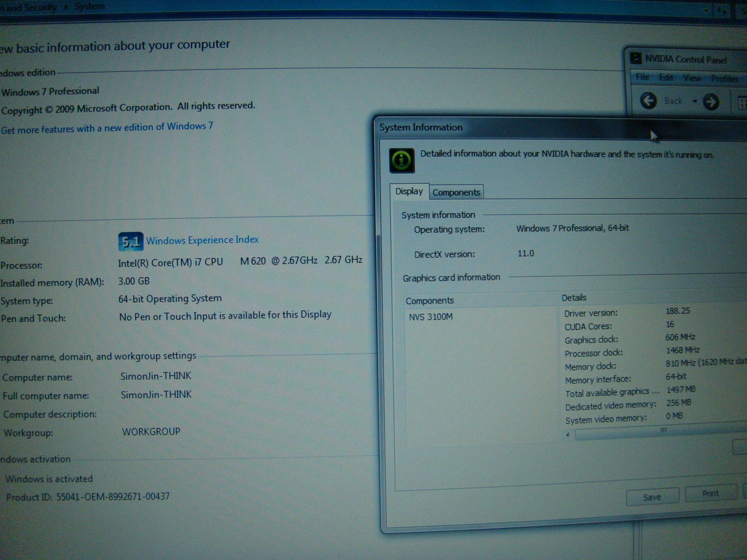Click the green NVIDIA info icon in System Information

tap(402, 160)
